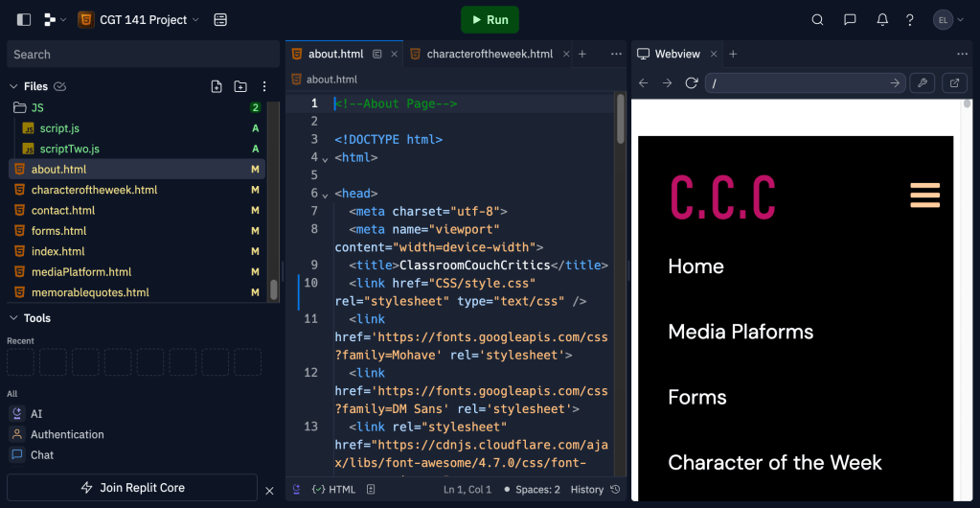Open the notifications bell
The height and width of the screenshot is (508, 980).
pyautogui.click(x=882, y=19)
